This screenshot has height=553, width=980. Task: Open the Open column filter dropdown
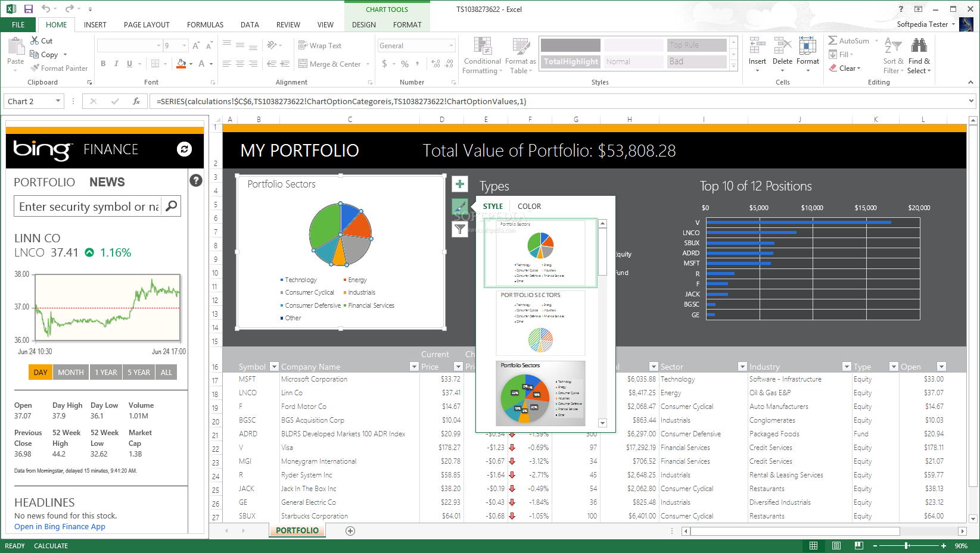pos(941,367)
